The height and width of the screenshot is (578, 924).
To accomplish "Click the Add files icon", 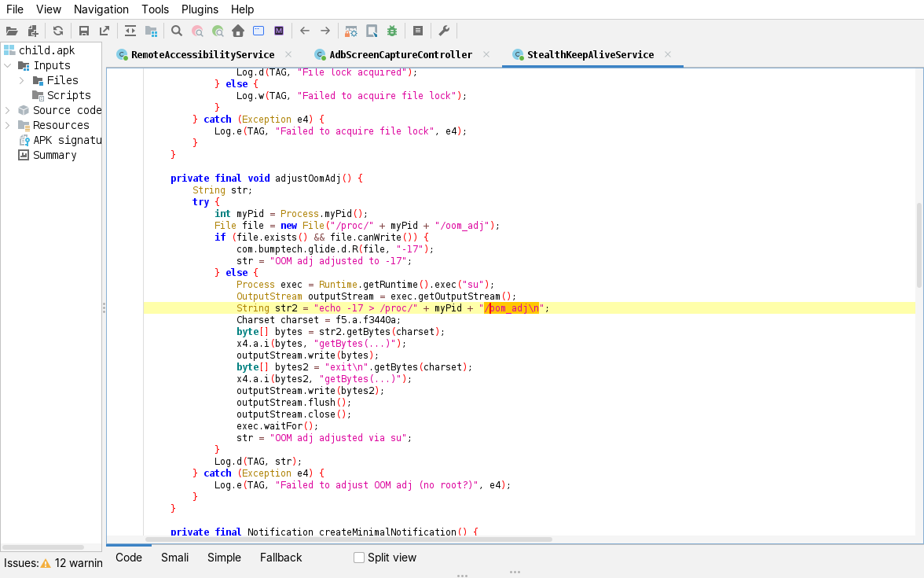I will click(33, 31).
